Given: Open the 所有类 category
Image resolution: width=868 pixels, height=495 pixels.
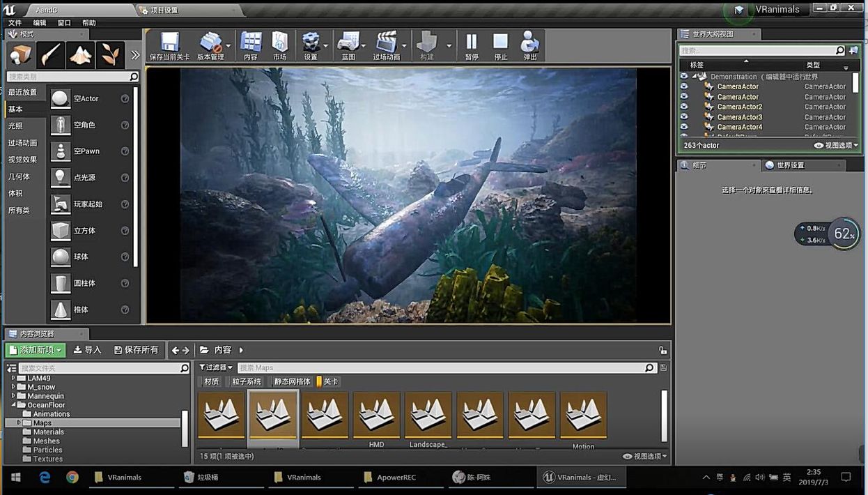Looking at the screenshot, I should tap(19, 211).
